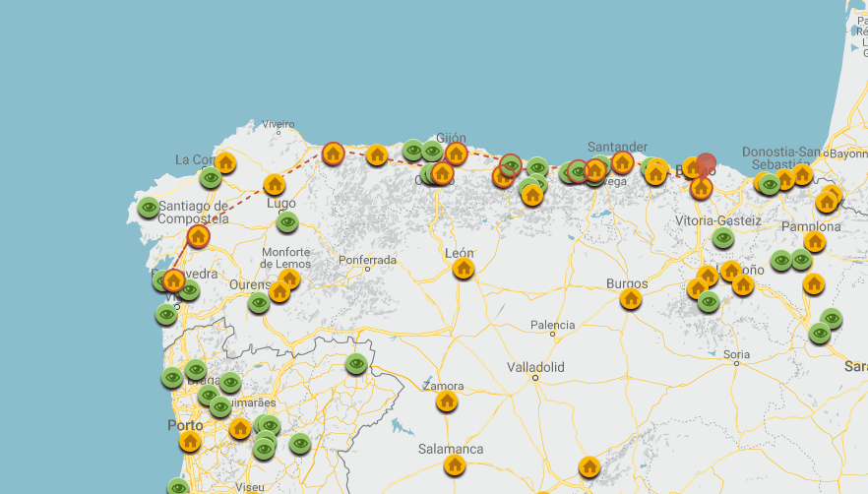
Task: Click the Soria city label
Action: tap(736, 354)
